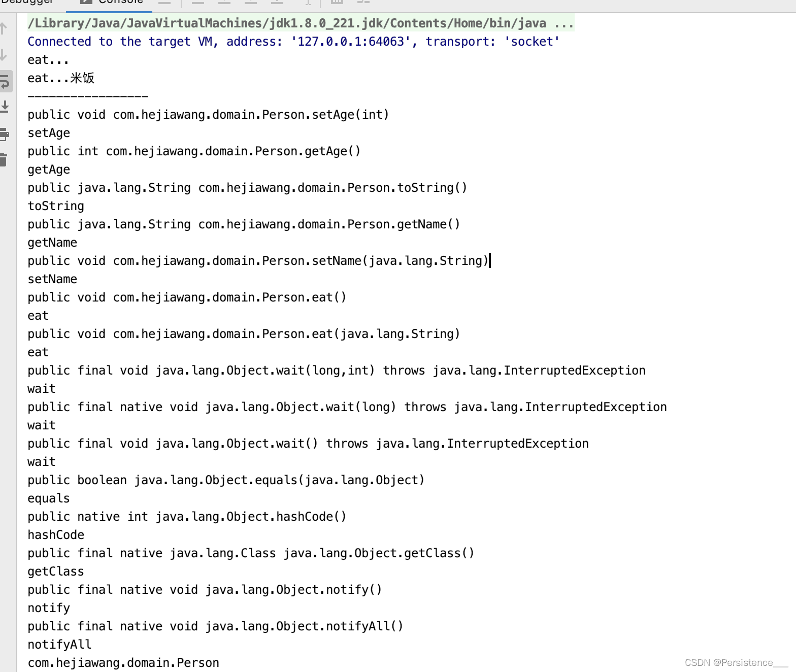This screenshot has width=796, height=672.
Task: Click the 'notify' output line
Action: [x=49, y=608]
